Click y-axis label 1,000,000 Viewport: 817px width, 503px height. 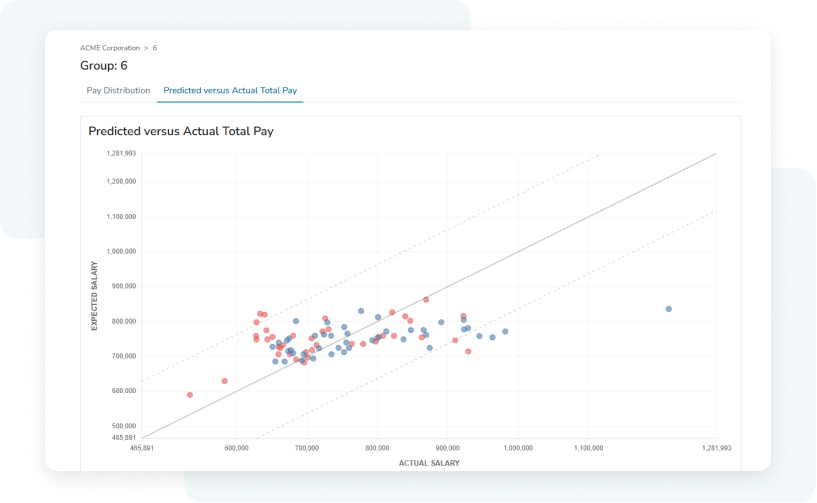point(121,251)
